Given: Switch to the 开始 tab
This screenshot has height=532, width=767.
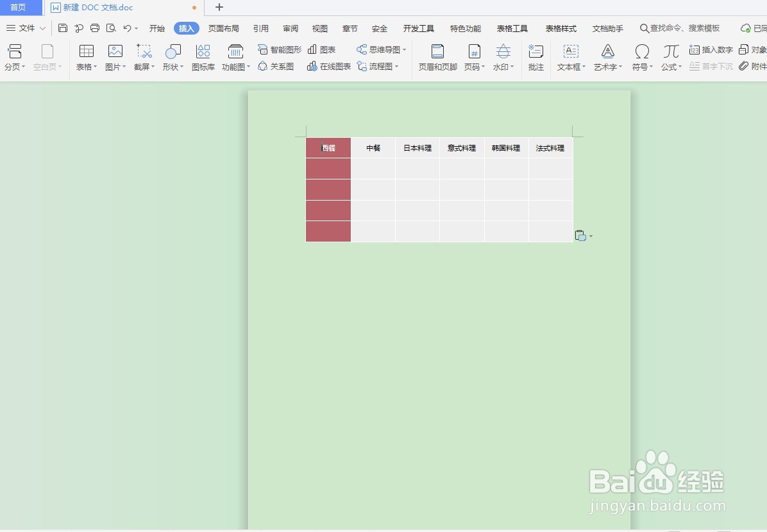Looking at the screenshot, I should click(157, 28).
